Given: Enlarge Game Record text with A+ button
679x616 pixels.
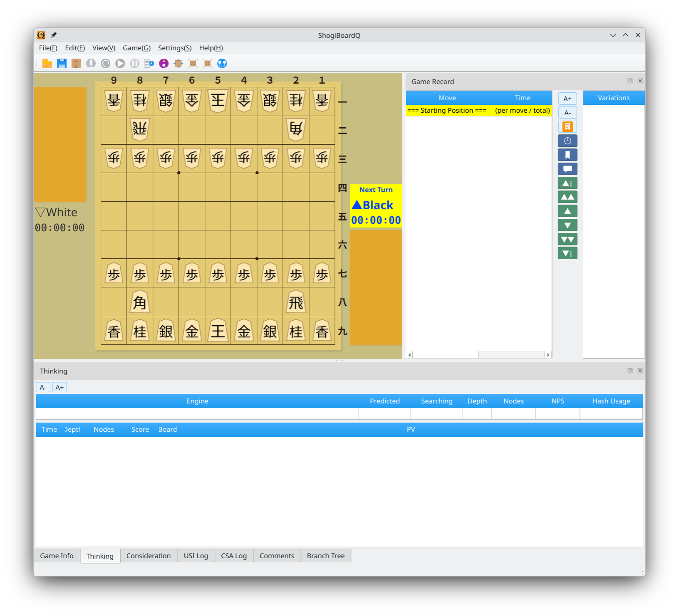Looking at the screenshot, I should (x=567, y=98).
